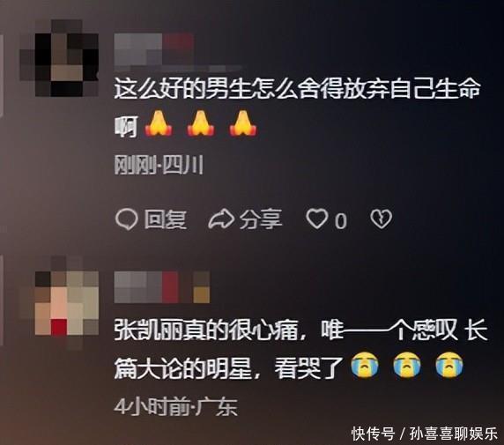Click the like count 0
Screen dimensions: 504x445
click(x=341, y=221)
